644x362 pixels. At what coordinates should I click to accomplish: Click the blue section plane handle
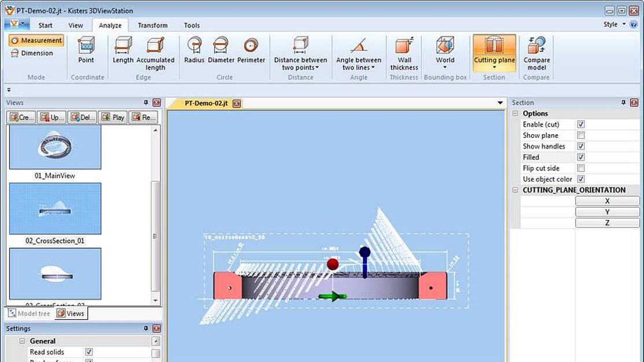tap(365, 261)
